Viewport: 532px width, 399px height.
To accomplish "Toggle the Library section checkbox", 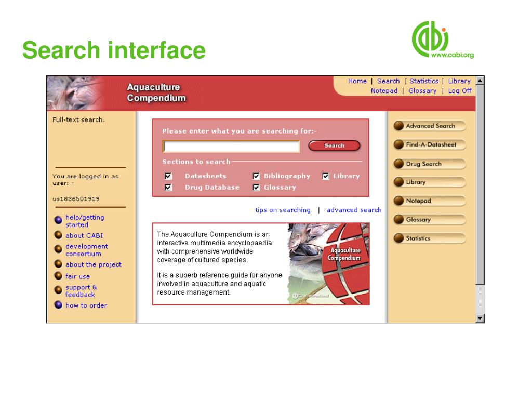I will 326,176.
